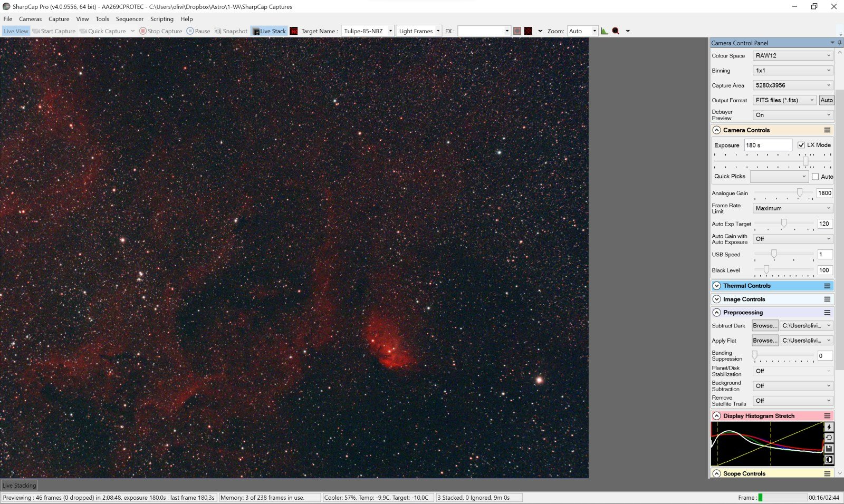
Task: Reset the histogram stretch with the circular arrow
Action: [x=829, y=438]
